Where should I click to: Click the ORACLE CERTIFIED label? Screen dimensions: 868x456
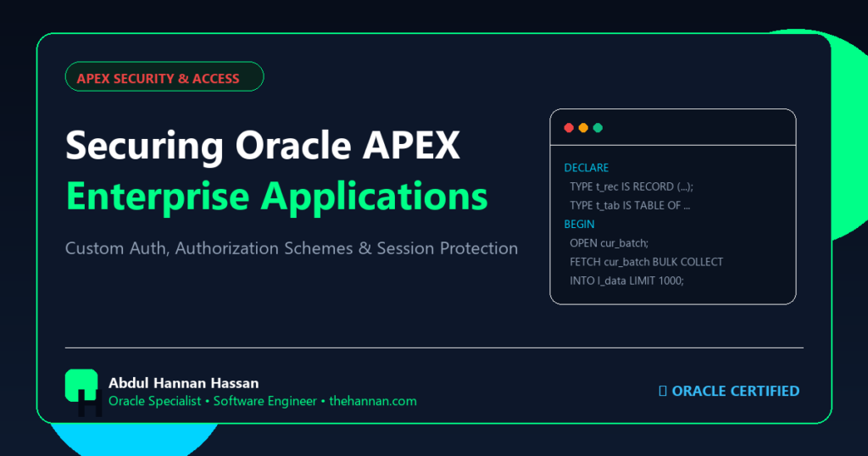pos(729,392)
